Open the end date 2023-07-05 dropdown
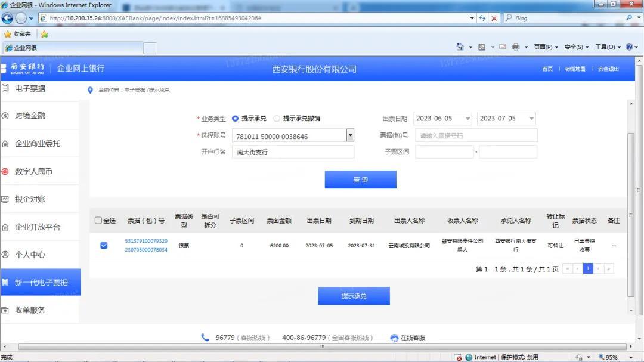This screenshot has height=362, width=644. coord(531,118)
